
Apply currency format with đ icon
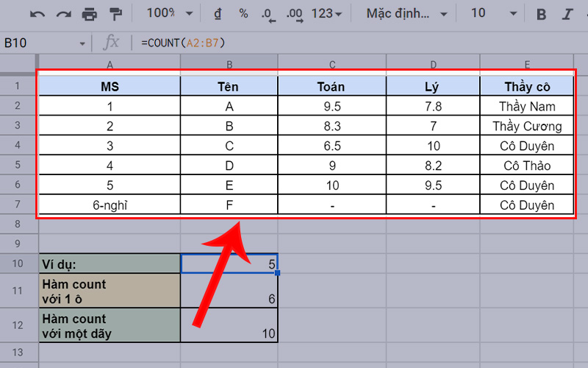pos(218,14)
